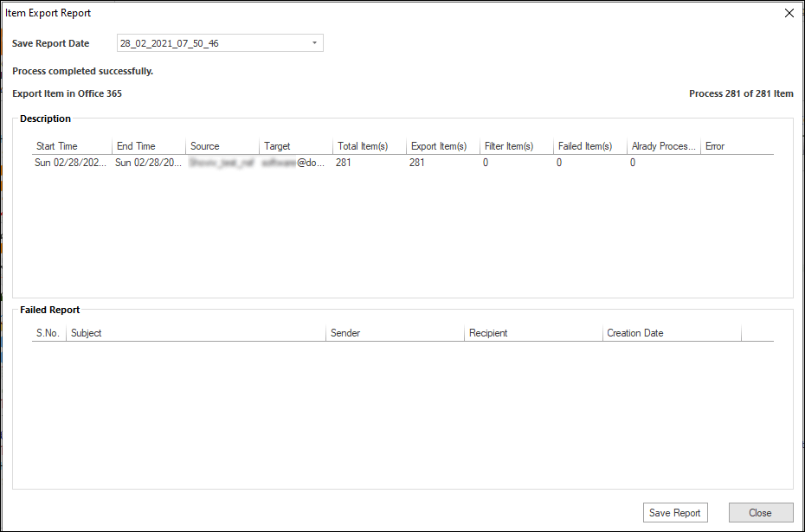The width and height of the screenshot is (805, 532).
Task: Click the Sender column header
Action: click(396, 333)
